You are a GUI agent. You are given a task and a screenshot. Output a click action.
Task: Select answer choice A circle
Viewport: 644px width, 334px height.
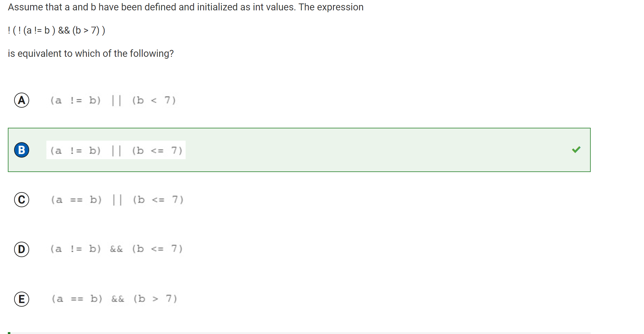[22, 100]
